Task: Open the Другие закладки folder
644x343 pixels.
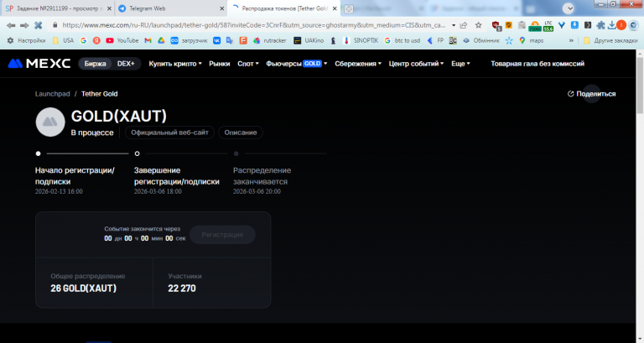Action: click(610, 40)
